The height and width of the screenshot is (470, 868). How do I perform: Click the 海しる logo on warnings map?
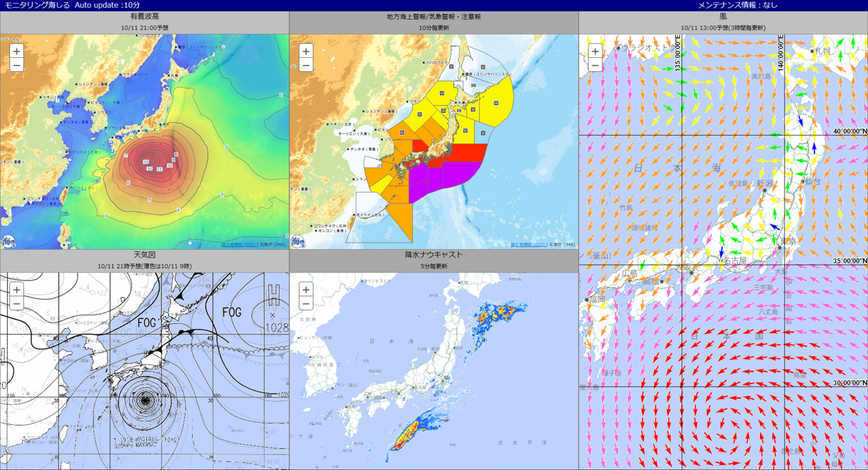(x=298, y=241)
